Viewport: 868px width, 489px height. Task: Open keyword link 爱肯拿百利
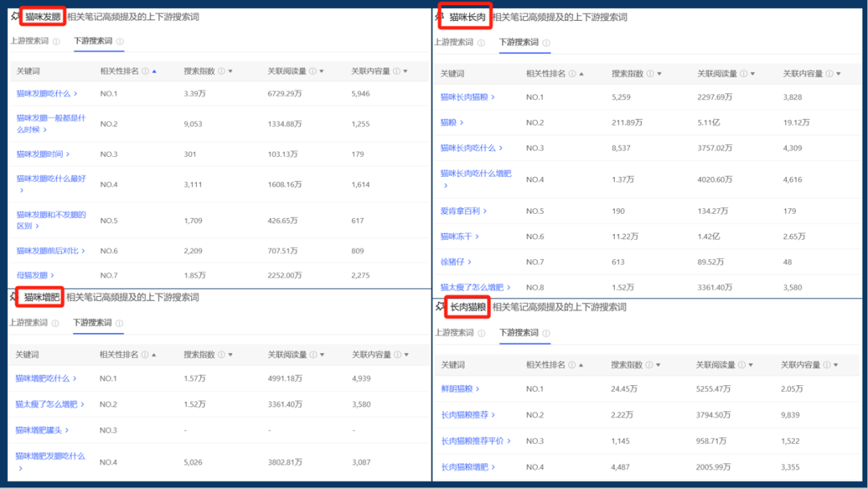pos(464,211)
